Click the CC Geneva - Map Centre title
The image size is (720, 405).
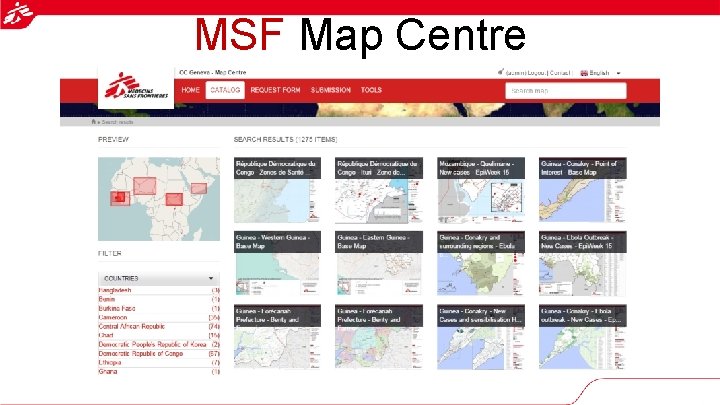point(213,73)
